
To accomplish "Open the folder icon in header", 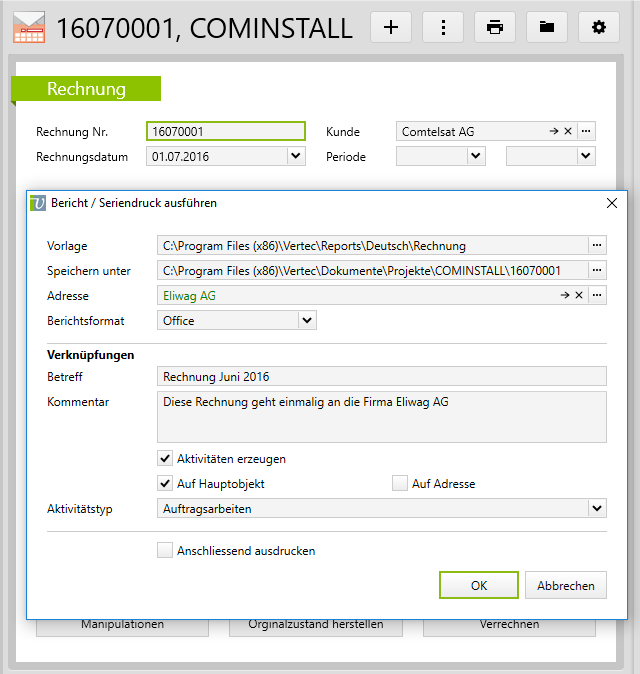I will 547,28.
